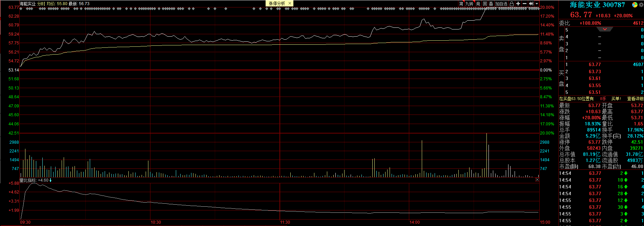Click the 开盘 value 53.72
The height and width of the screenshot is (226, 644).
click(637, 105)
